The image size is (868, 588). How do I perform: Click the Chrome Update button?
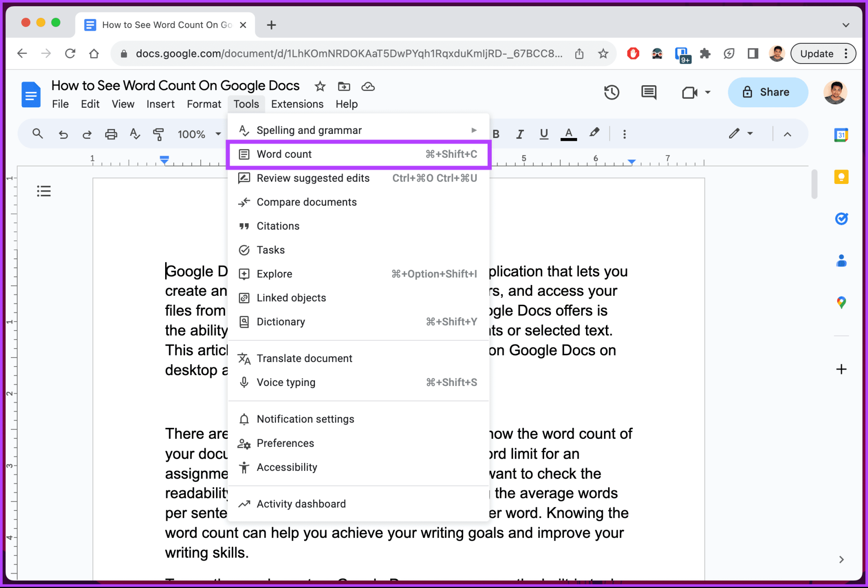[x=817, y=54]
